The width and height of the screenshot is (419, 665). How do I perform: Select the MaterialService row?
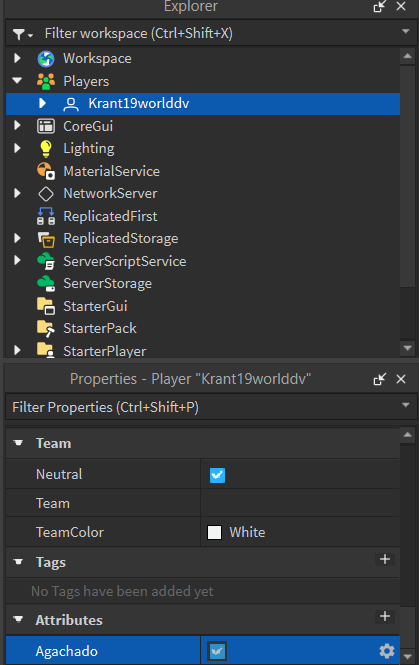click(x=203, y=171)
